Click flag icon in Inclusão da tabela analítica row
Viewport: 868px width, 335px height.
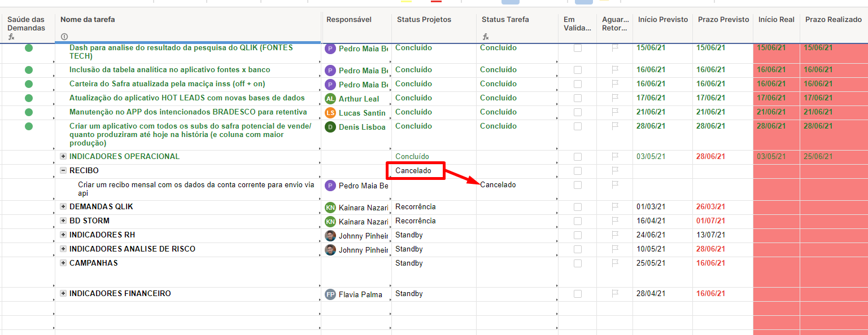pos(615,70)
